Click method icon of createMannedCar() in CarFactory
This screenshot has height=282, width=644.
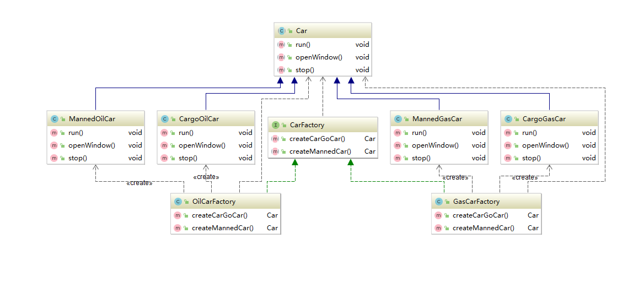[x=275, y=151]
